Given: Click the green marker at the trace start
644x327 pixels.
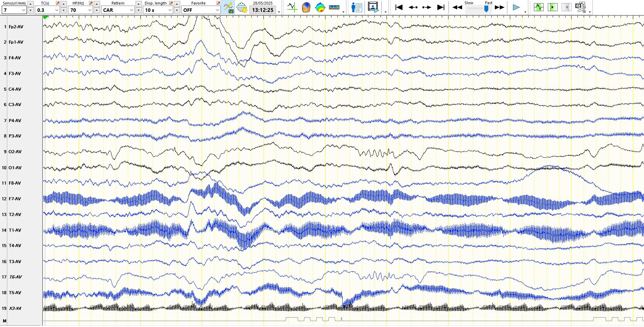Looking at the screenshot, I should pyautogui.click(x=45, y=17).
